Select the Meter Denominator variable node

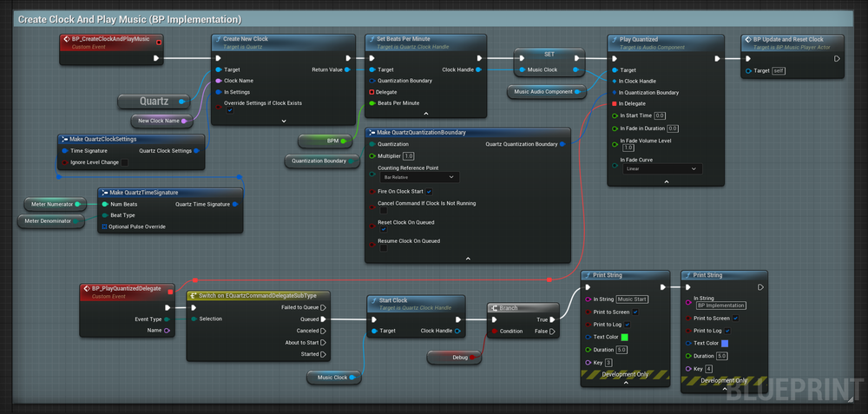(51, 221)
